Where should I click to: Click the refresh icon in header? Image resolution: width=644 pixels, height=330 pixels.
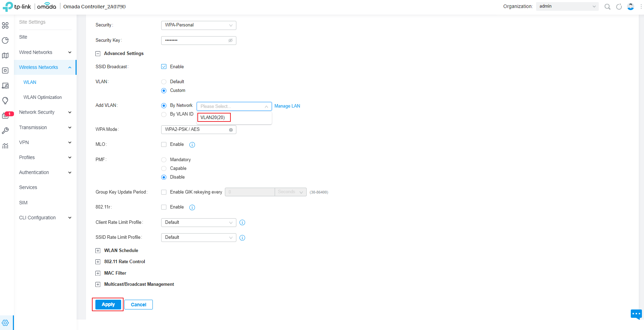click(x=619, y=7)
